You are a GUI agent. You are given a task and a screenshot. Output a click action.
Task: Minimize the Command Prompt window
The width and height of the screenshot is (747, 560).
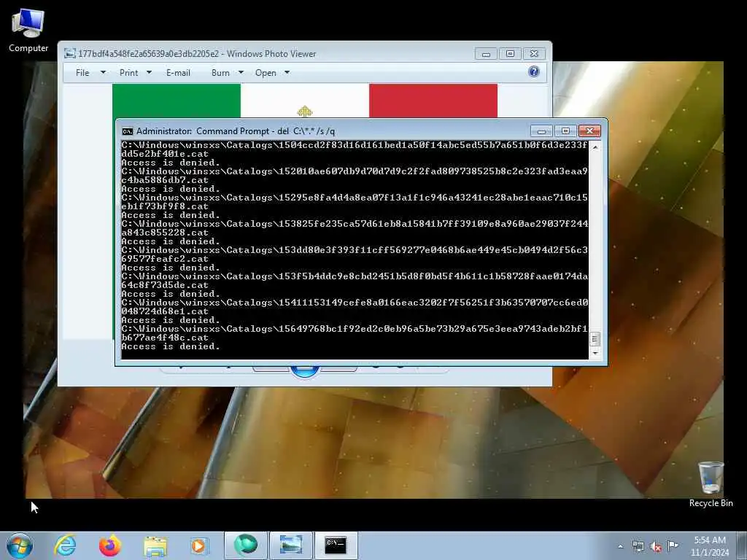541,131
